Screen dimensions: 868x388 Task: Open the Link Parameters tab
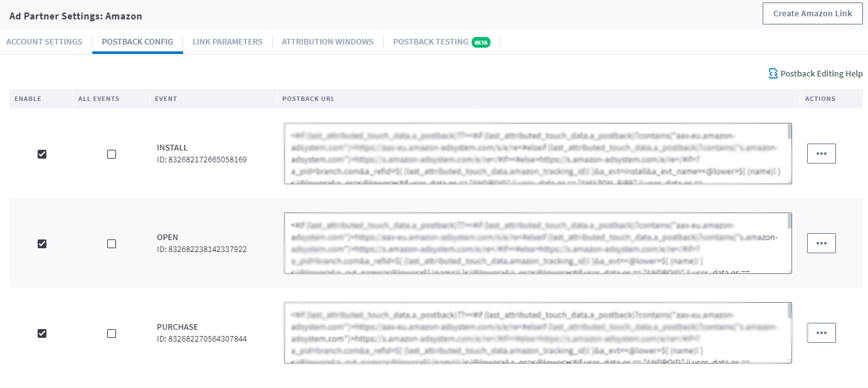228,42
